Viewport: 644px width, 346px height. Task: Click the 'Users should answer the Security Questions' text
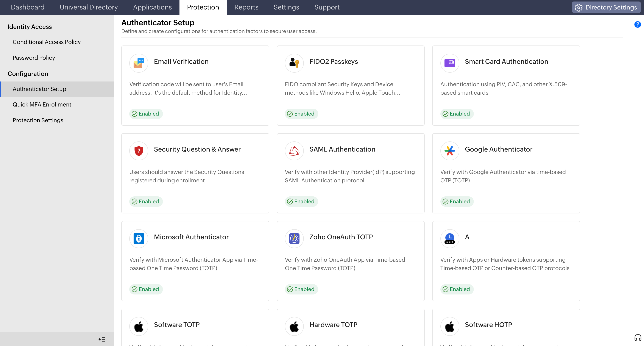[187, 176]
